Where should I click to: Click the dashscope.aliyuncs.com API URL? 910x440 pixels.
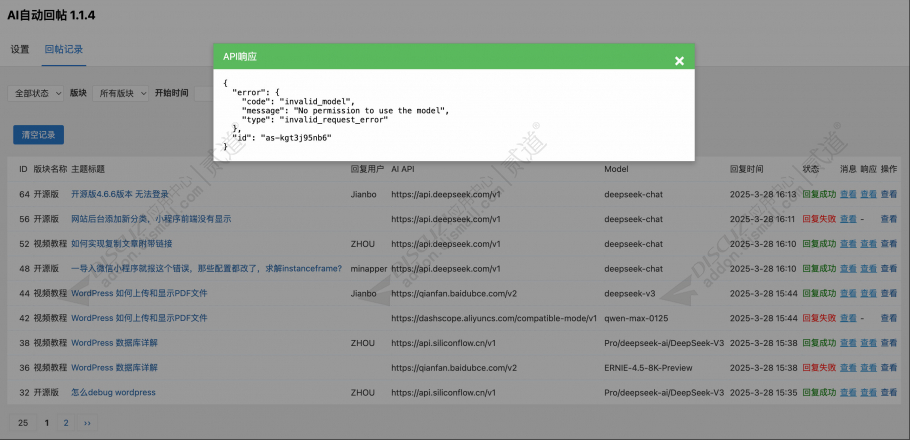(x=494, y=318)
